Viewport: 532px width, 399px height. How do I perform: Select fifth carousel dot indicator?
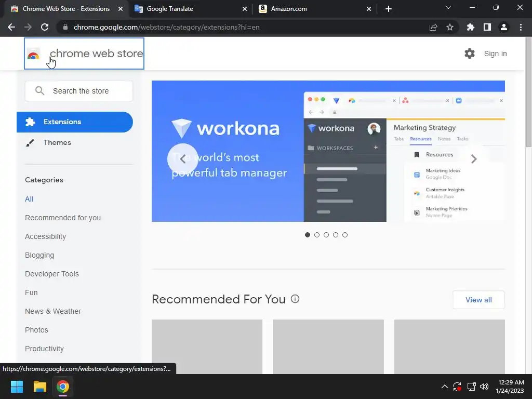(345, 235)
